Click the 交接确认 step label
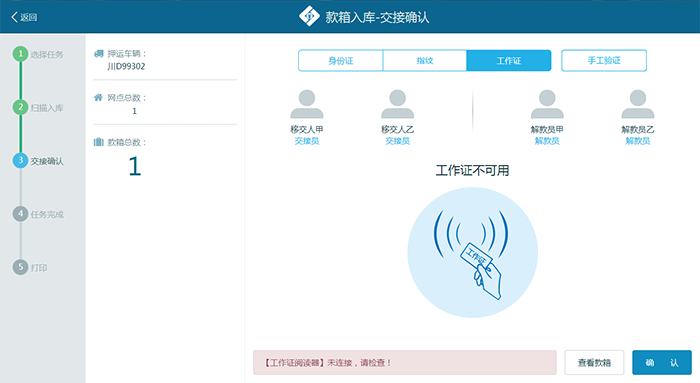Viewport: 700px width, 383px height. tap(47, 161)
